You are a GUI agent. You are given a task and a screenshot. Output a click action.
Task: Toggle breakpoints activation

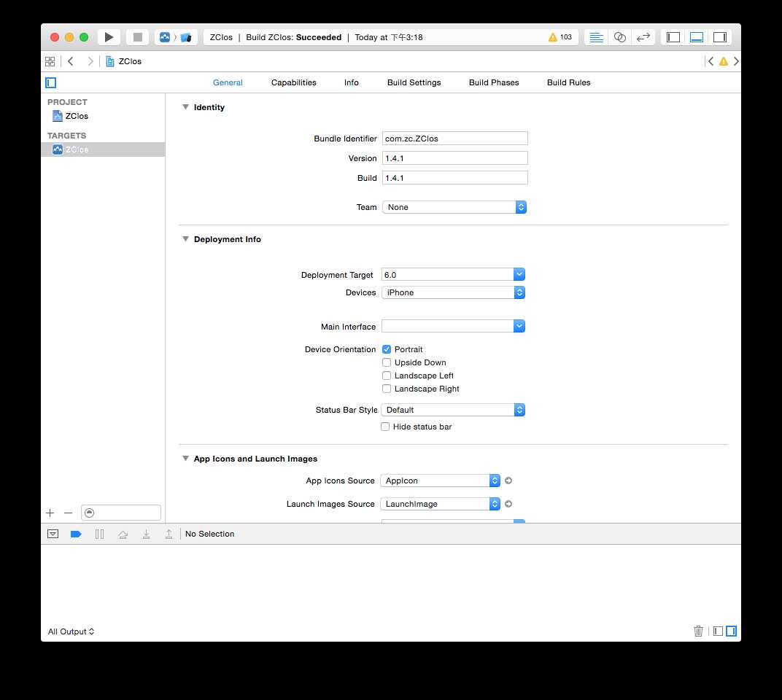tap(76, 534)
